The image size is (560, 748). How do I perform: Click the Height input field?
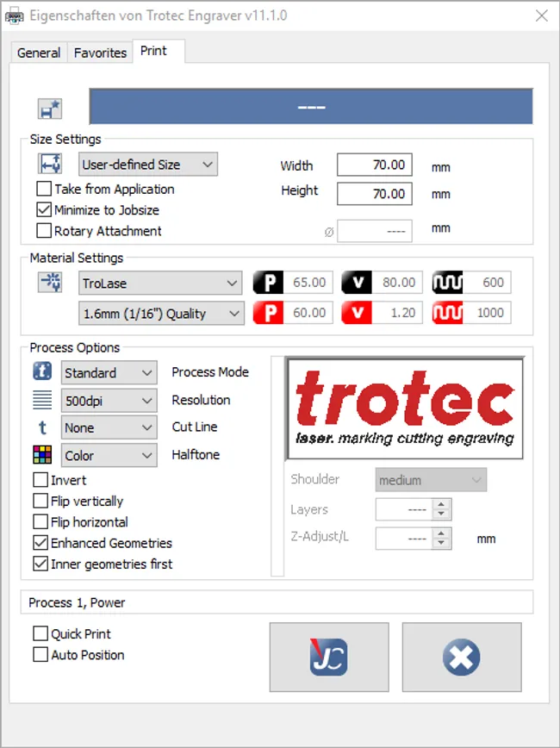point(375,194)
